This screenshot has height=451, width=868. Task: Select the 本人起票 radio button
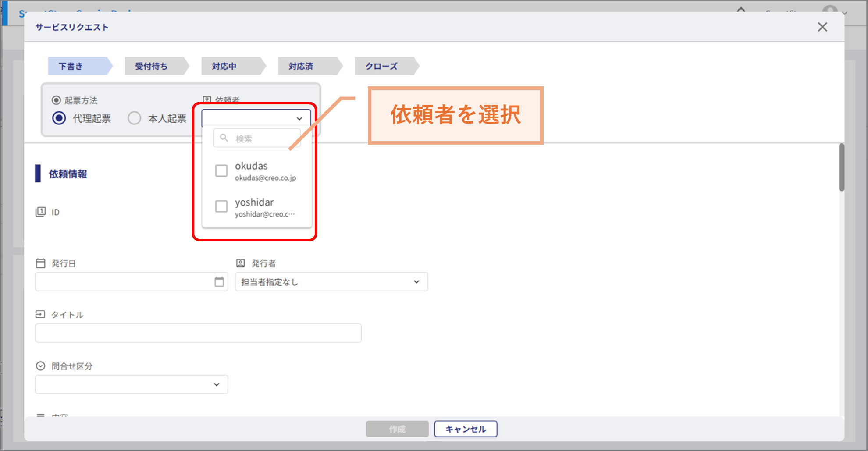click(x=135, y=118)
